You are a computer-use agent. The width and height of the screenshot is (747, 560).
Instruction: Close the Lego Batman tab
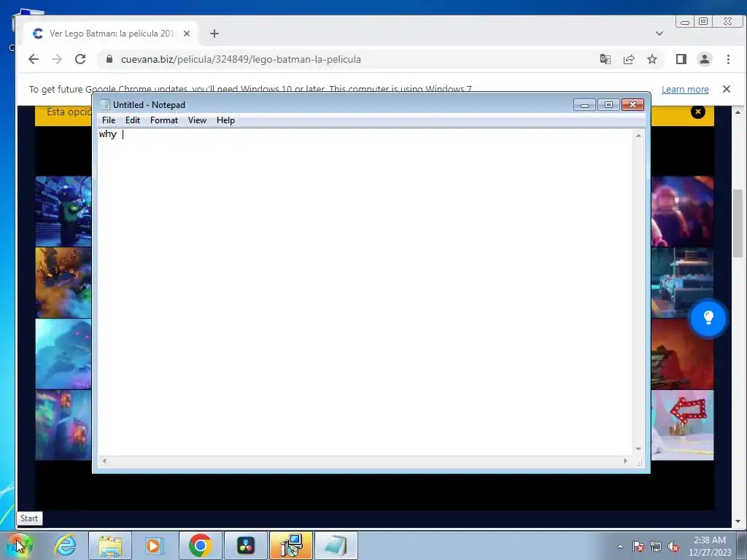tap(187, 34)
